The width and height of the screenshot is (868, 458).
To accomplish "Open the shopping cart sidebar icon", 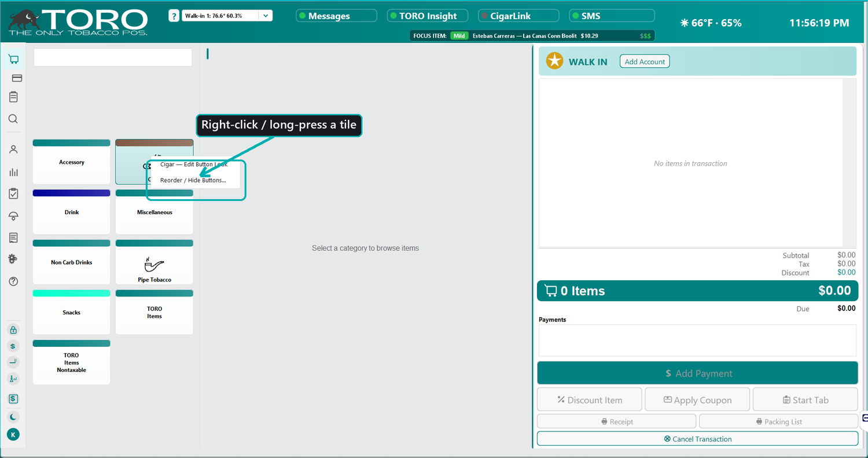I will click(13, 59).
